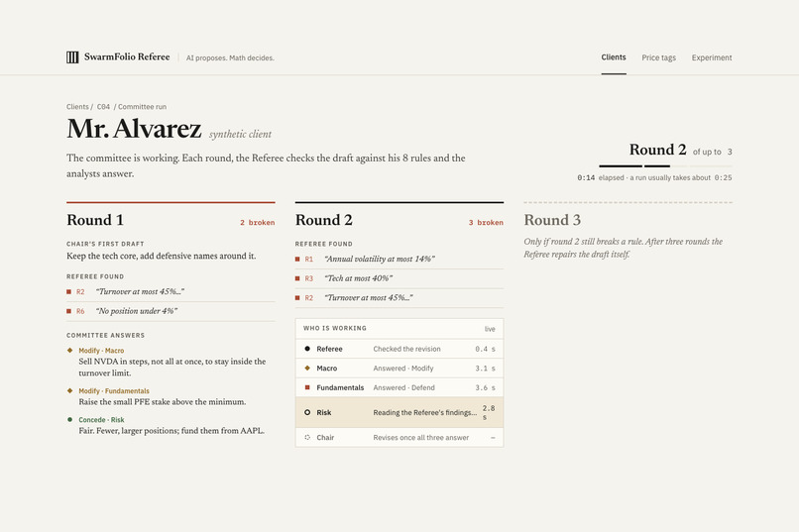Screen dimensions: 799x532
Task: Click the Fundamentals 3.6 s timing value
Action: pos(485,387)
